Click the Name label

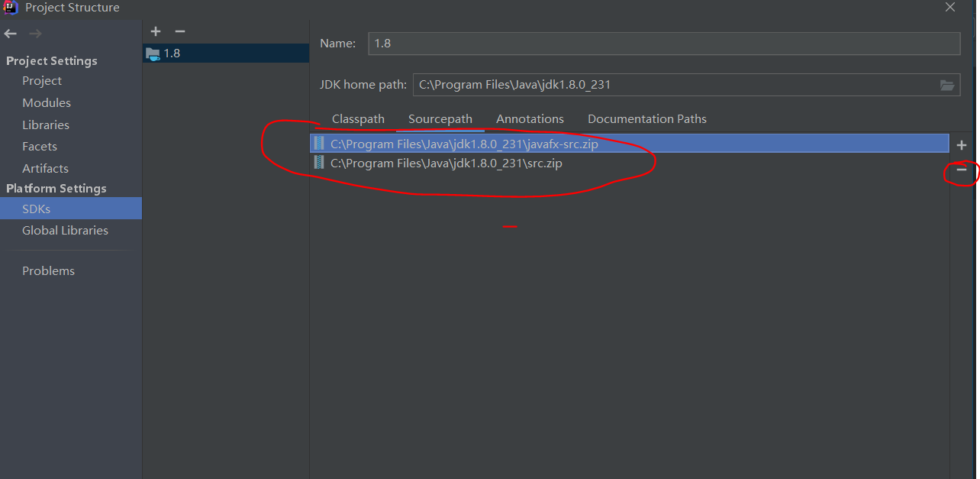(338, 44)
